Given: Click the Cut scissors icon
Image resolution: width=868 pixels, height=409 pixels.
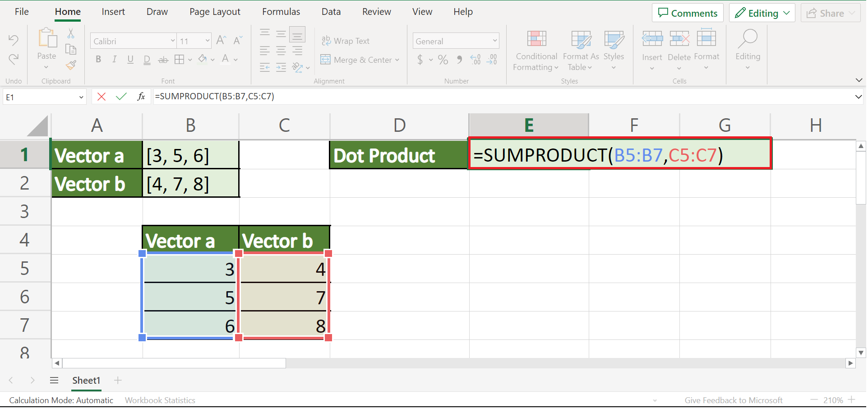Looking at the screenshot, I should (x=71, y=33).
